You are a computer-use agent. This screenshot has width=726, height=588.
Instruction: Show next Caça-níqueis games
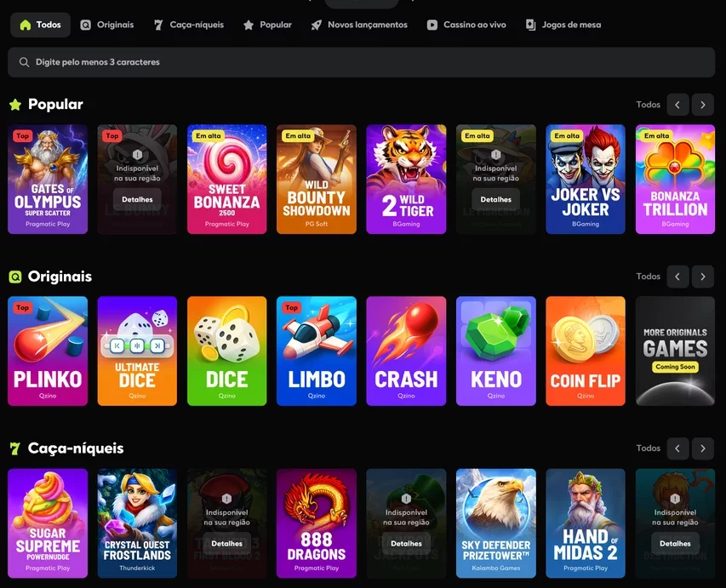pos(703,448)
